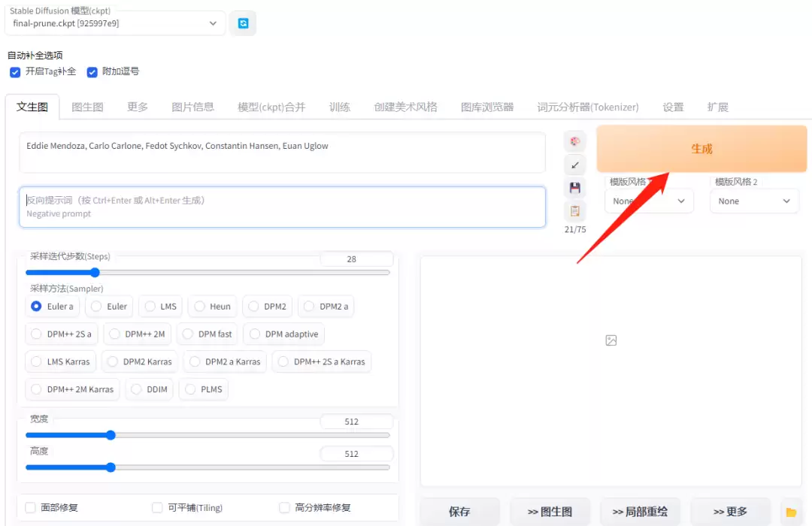Open the 扩展 tab
Image resolution: width=812 pixels, height=526 pixels.
click(718, 107)
